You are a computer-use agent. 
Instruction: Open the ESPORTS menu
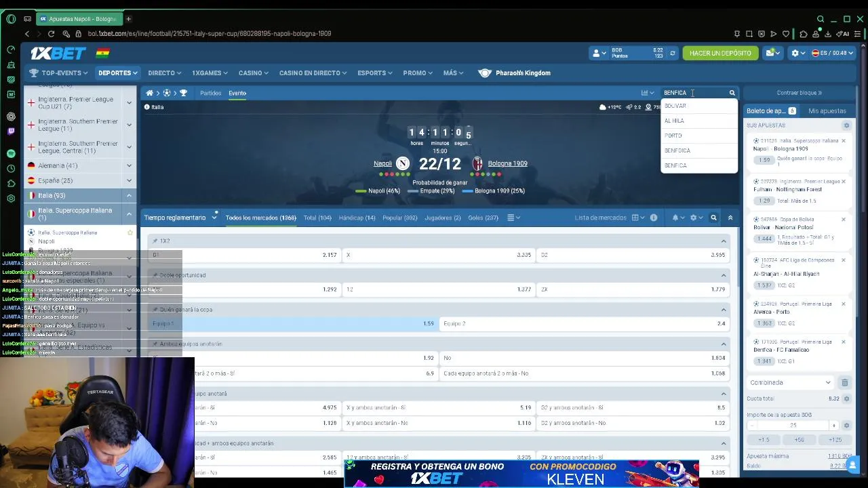pyautogui.click(x=376, y=73)
